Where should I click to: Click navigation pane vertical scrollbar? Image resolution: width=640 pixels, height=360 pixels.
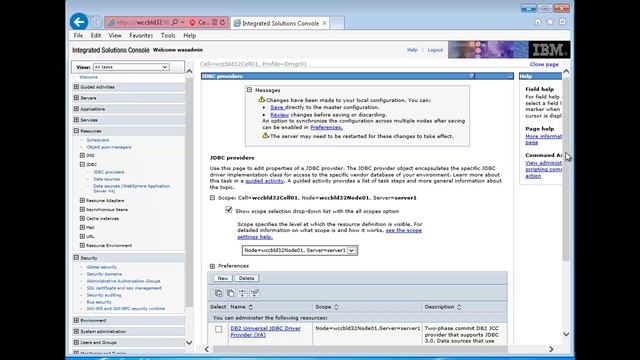tap(189, 192)
